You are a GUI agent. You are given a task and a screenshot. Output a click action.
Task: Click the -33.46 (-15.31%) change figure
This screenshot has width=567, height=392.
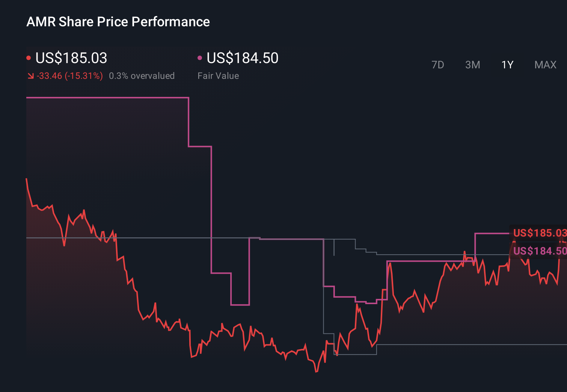(x=69, y=76)
